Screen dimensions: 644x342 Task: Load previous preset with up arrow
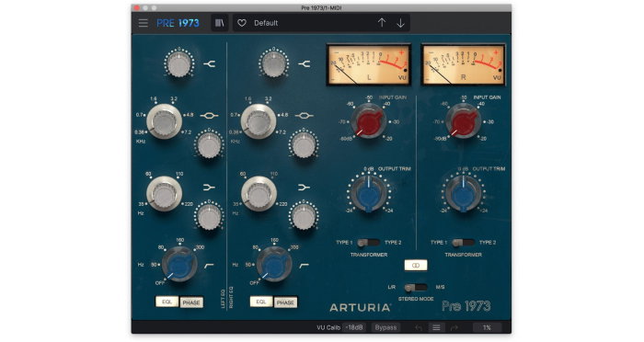[x=382, y=23]
